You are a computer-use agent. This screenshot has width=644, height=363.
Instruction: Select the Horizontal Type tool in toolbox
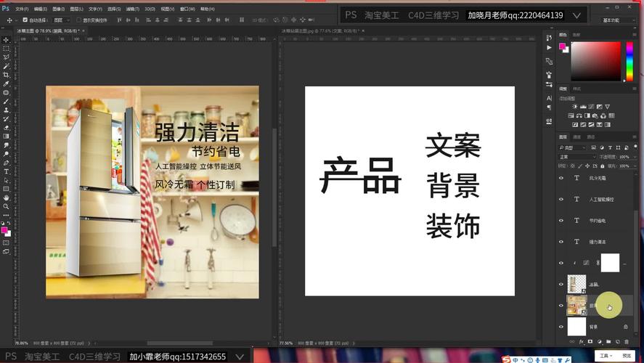(x=6, y=171)
